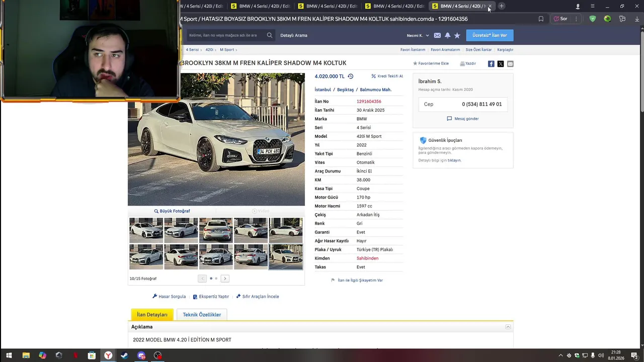Screen dimensions: 644x362
Task: Open File Explorer from the taskbar
Action: tap(26, 355)
